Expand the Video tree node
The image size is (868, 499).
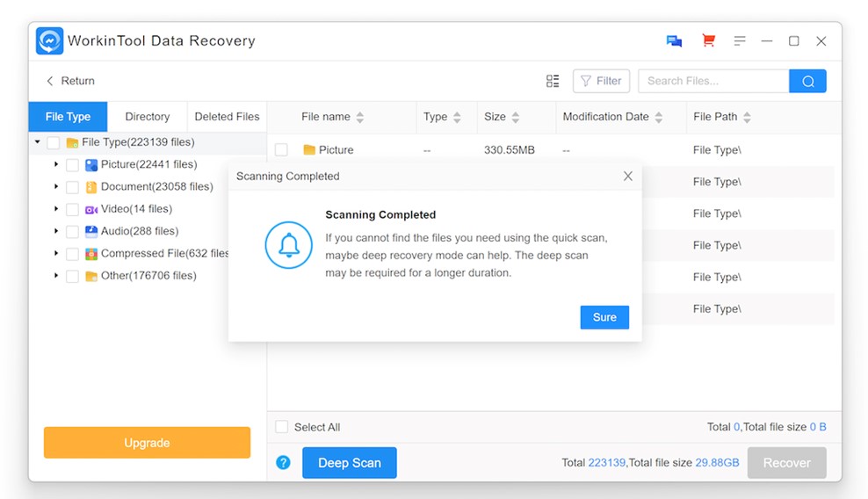click(x=56, y=208)
